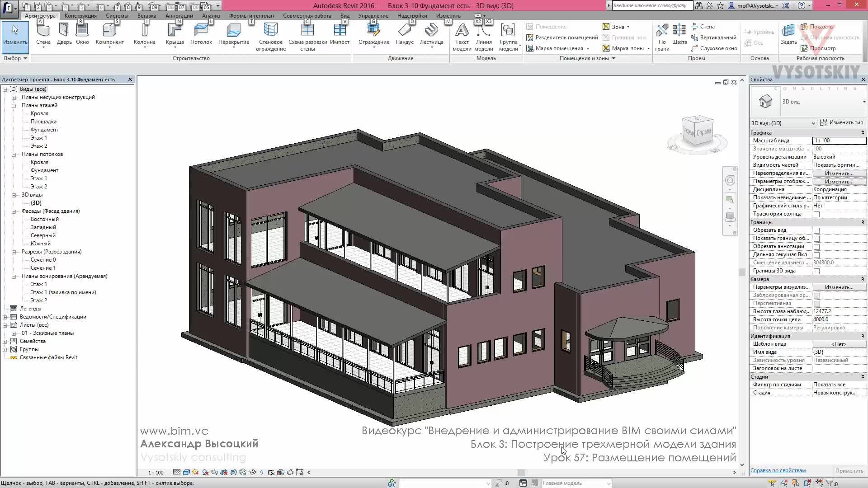The width and height of the screenshot is (868, 488).
Task: Select the Схема разрезки стены tool
Action: (307, 37)
